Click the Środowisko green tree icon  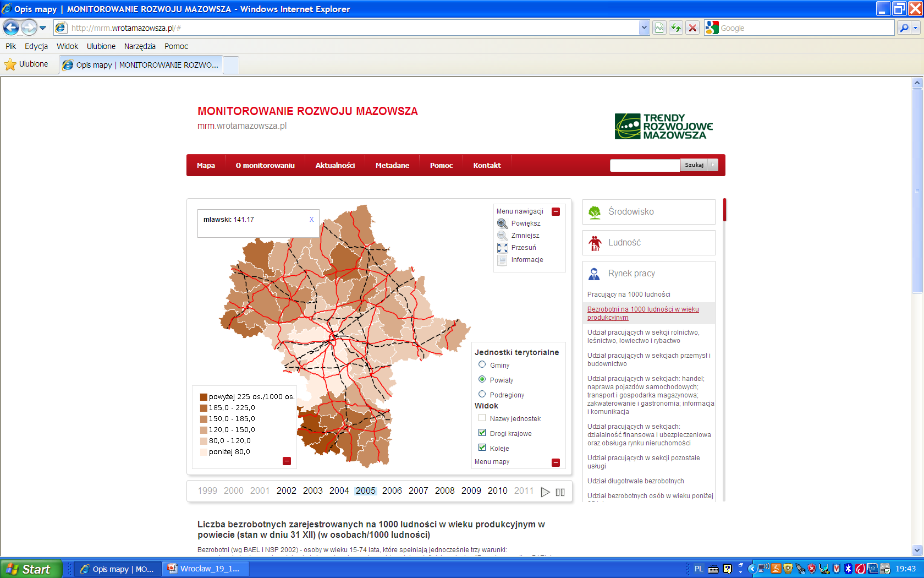click(x=595, y=212)
